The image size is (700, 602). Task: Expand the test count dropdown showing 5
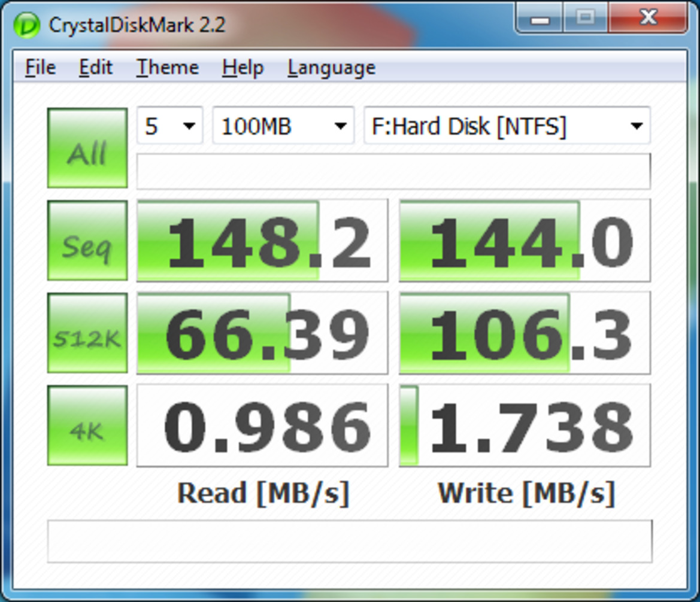point(169,126)
